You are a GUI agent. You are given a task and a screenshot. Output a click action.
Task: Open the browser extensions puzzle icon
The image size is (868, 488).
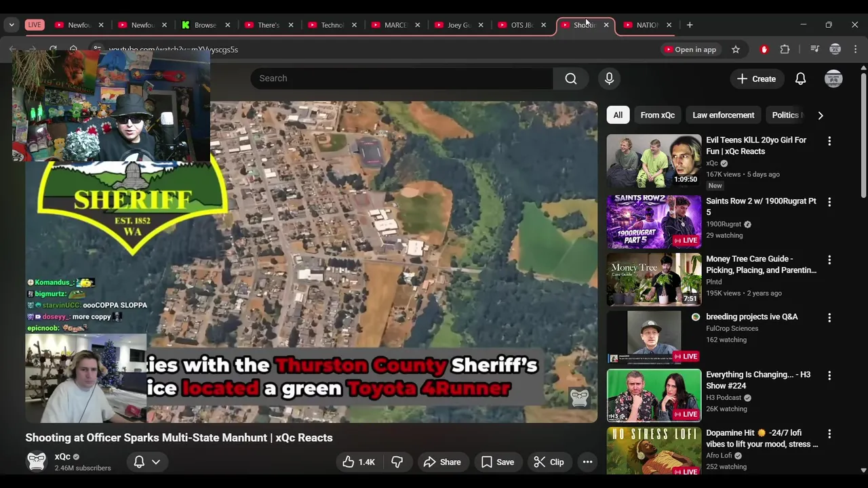click(x=785, y=49)
